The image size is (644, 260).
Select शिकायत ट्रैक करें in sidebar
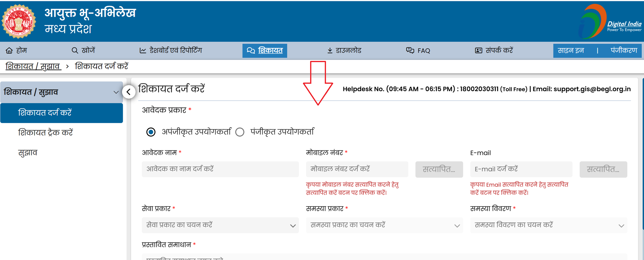45,133
